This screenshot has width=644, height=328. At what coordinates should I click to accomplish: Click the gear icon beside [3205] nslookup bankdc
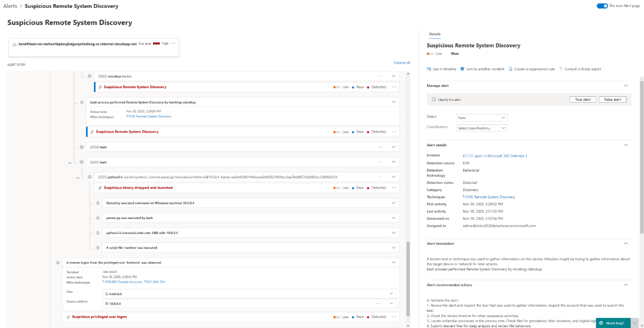(x=88, y=76)
